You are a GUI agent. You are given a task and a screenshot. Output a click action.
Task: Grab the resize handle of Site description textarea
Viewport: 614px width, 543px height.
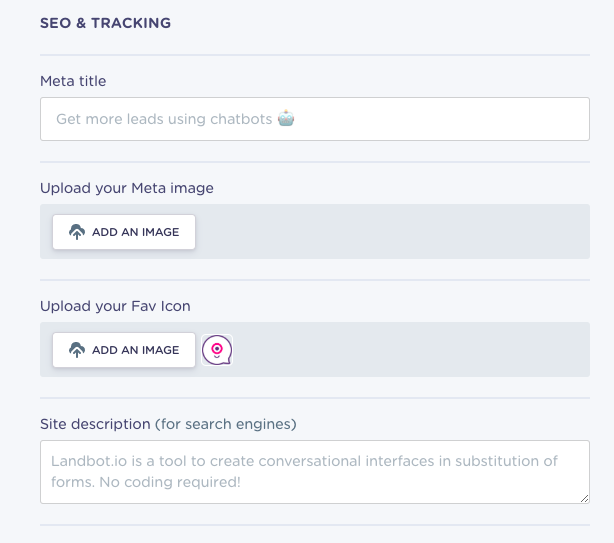pyautogui.click(x=584, y=498)
